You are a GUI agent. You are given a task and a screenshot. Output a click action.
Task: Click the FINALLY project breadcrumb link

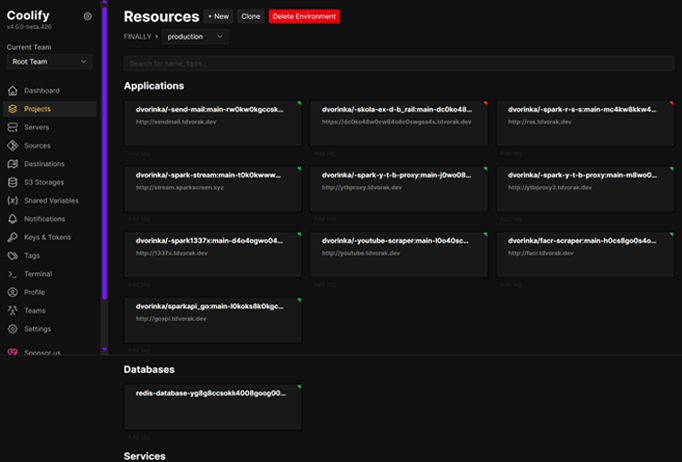pos(137,37)
